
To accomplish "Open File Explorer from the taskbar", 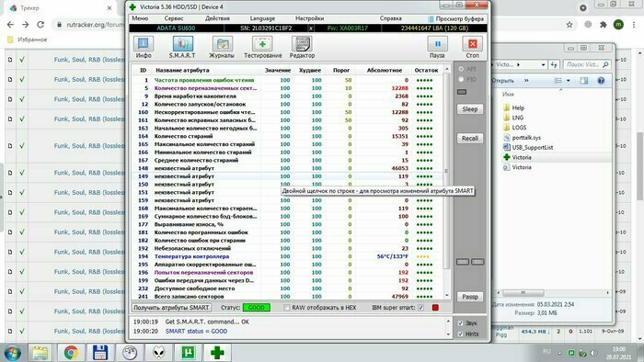I will coord(40,353).
